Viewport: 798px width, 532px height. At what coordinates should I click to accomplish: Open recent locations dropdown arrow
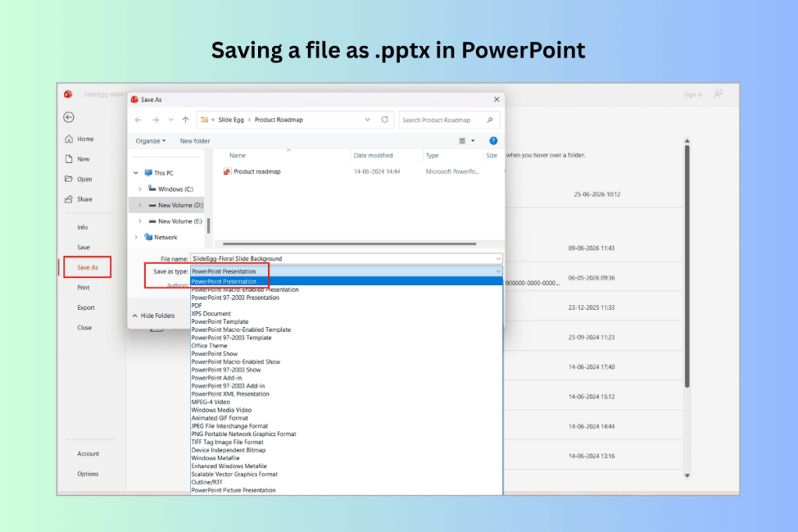click(x=171, y=120)
